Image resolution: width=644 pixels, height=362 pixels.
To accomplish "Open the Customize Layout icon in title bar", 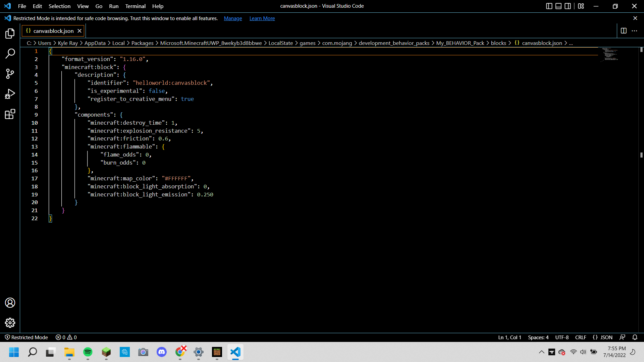I will 581,6.
